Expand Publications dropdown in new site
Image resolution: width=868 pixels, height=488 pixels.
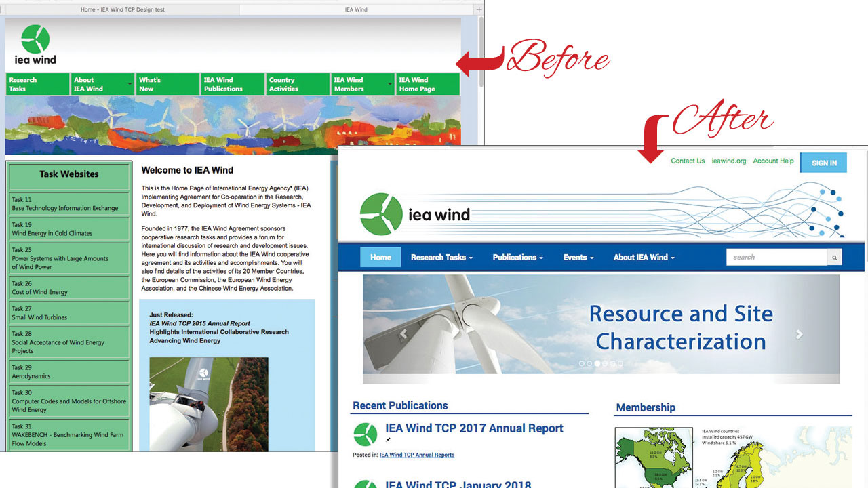point(517,258)
